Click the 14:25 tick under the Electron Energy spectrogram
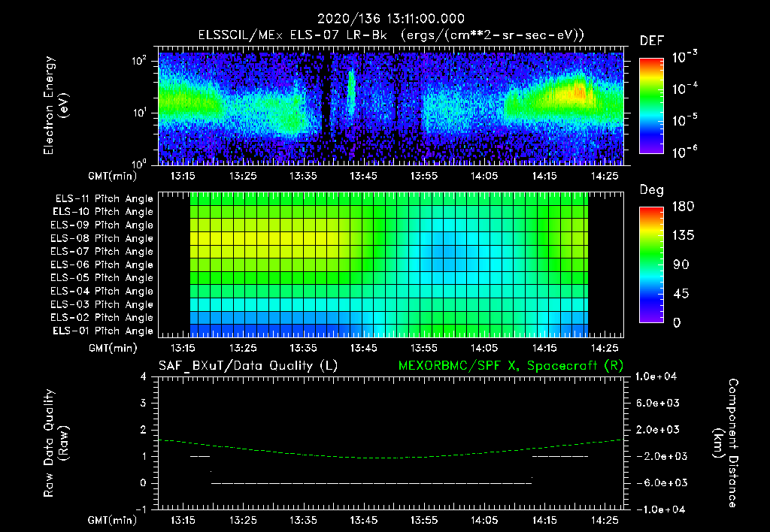 [x=605, y=176]
